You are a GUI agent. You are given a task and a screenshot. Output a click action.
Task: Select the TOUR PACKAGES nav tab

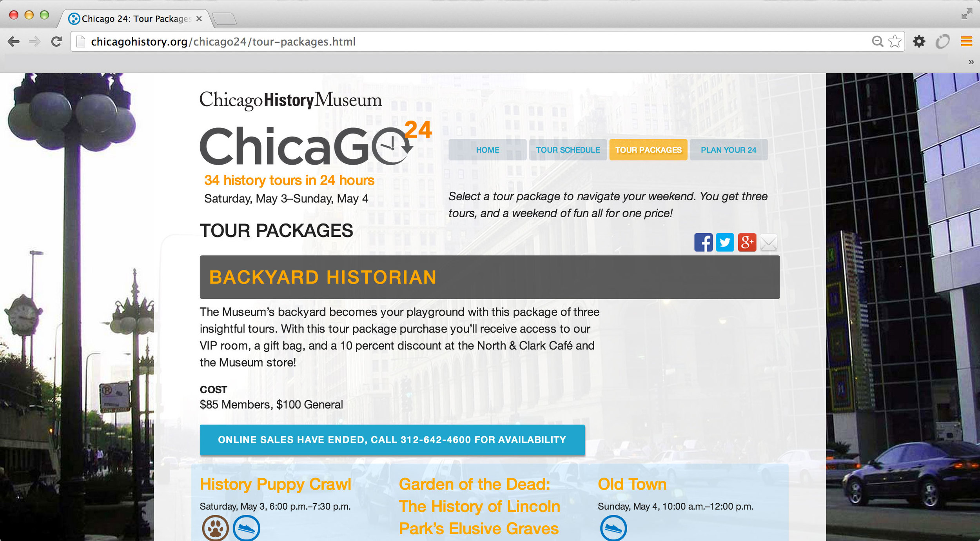point(648,150)
